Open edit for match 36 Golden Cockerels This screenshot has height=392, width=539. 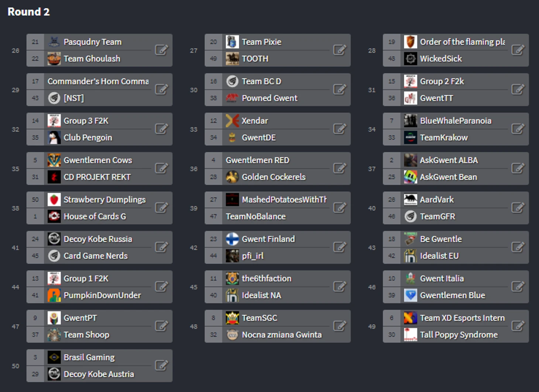pos(340,168)
